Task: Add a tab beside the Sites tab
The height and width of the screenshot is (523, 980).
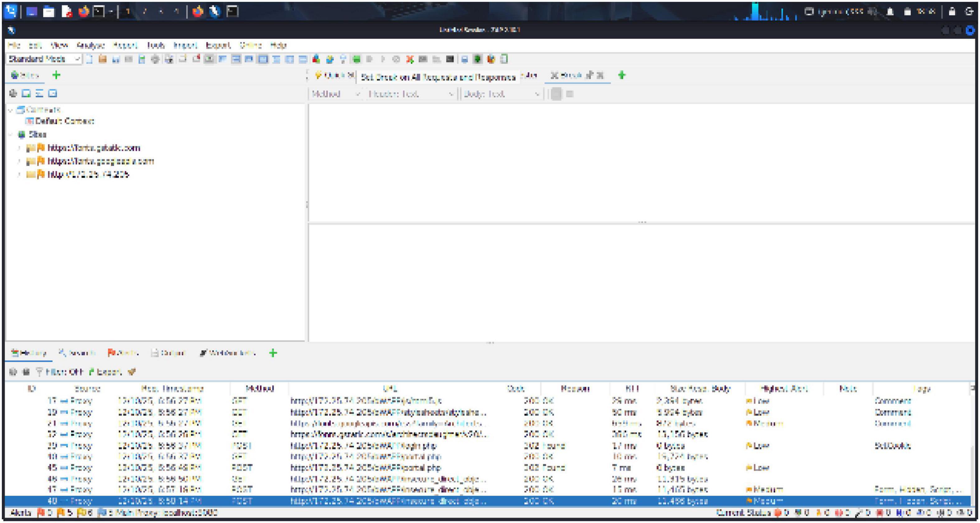Action: (56, 75)
